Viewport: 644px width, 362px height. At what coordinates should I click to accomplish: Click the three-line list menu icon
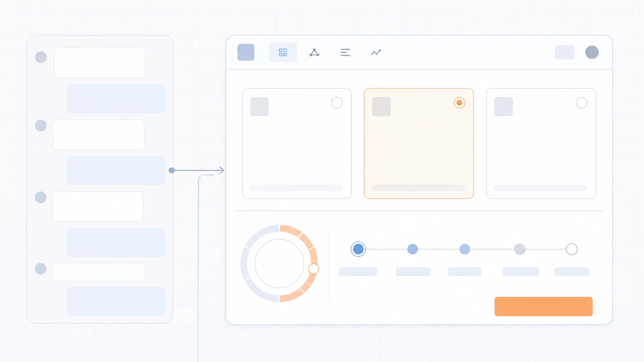pos(345,52)
